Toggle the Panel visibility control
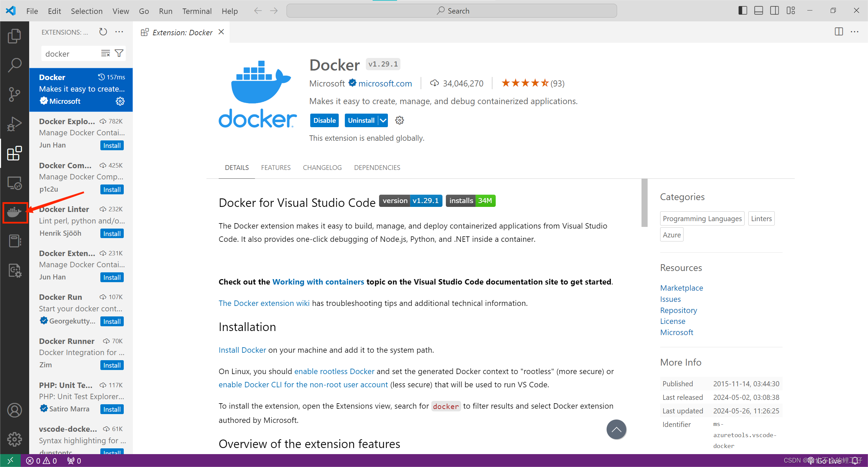The image size is (868, 467). point(758,11)
